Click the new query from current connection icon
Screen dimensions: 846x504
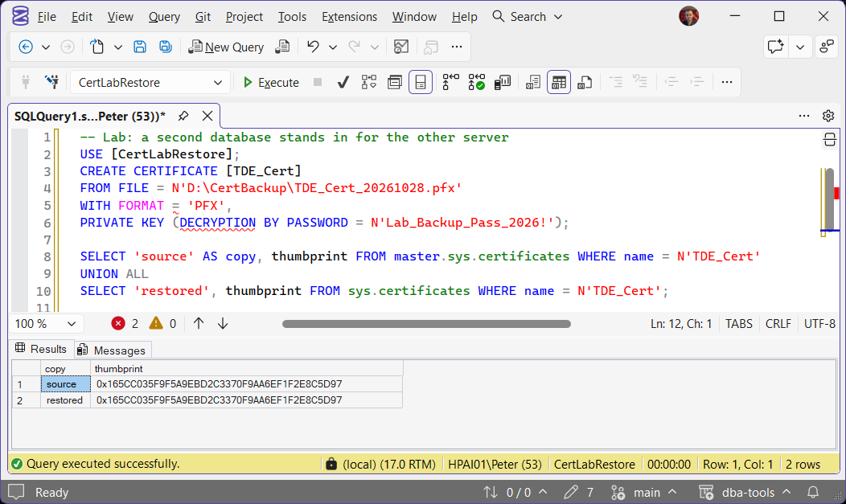pyautogui.click(x=282, y=47)
